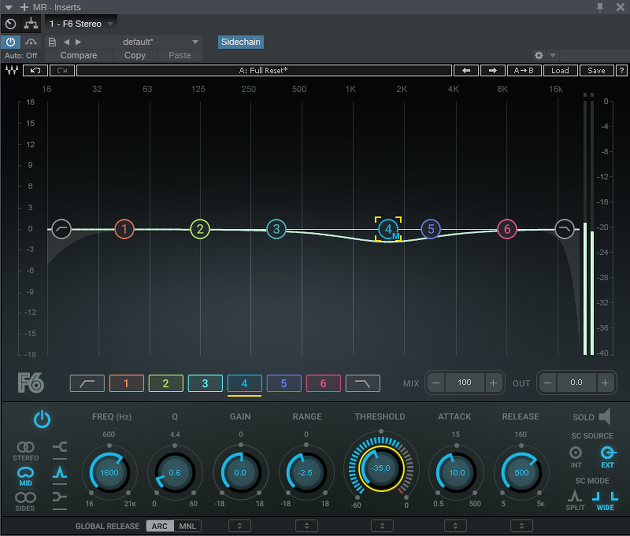Image resolution: width=630 pixels, height=536 pixels.
Task: Go to previous preset with left arrow
Action: pos(466,71)
